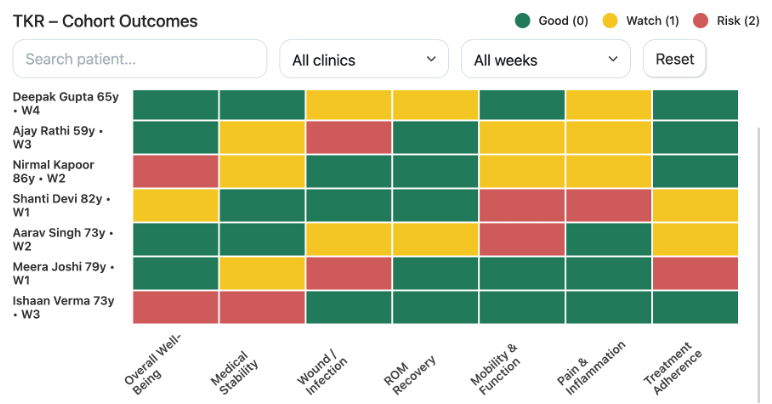772x404 pixels.
Task: Click Ajay Rathi's red Wound / Infection cell
Action: (x=349, y=138)
